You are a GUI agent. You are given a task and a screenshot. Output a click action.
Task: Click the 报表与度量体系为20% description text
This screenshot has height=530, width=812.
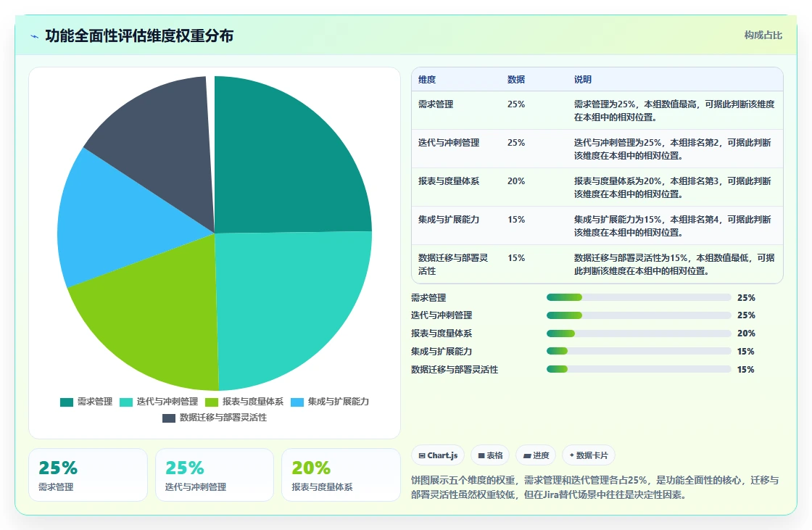click(673, 188)
